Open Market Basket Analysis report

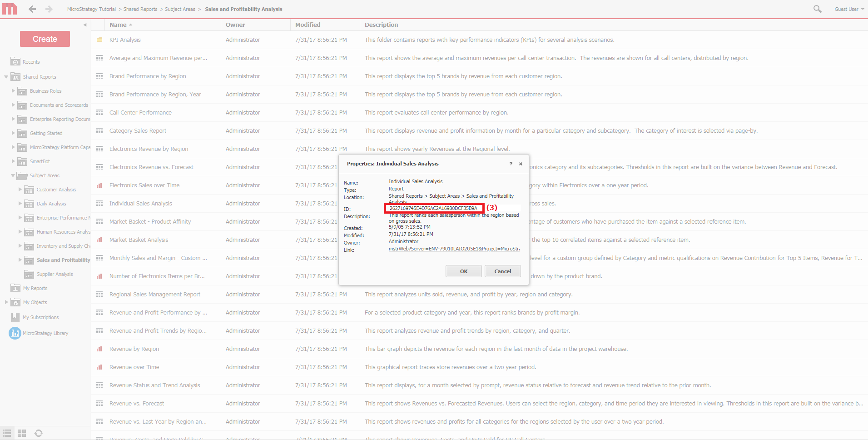point(139,240)
